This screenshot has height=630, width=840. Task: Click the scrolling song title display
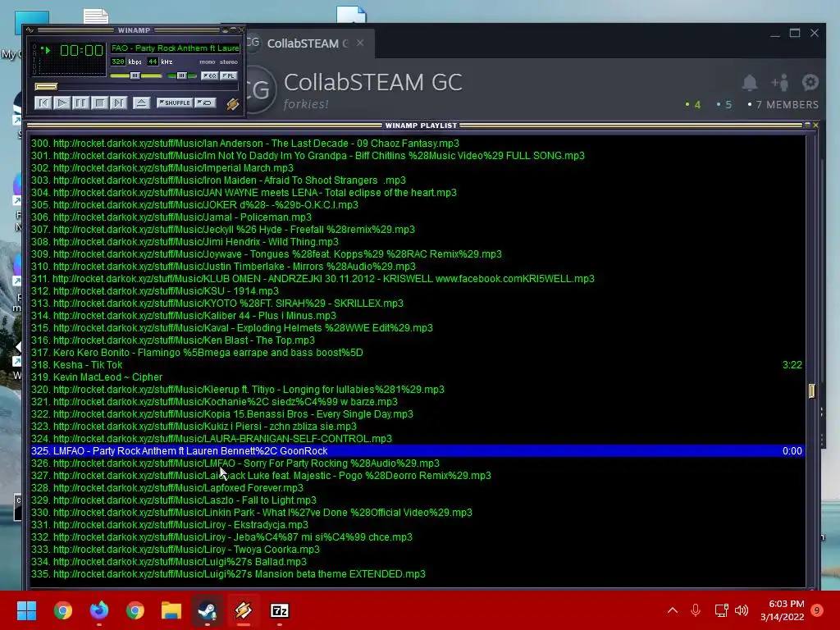(x=176, y=48)
